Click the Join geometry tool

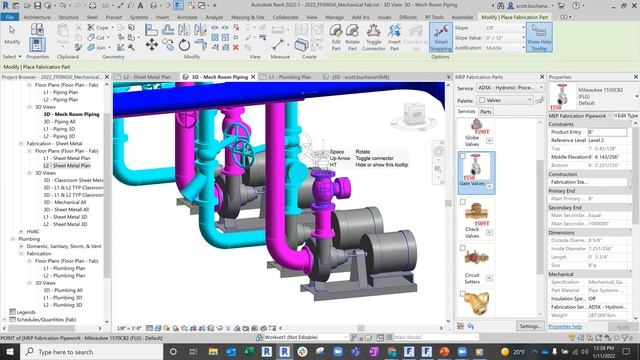pyautogui.click(x=97, y=47)
